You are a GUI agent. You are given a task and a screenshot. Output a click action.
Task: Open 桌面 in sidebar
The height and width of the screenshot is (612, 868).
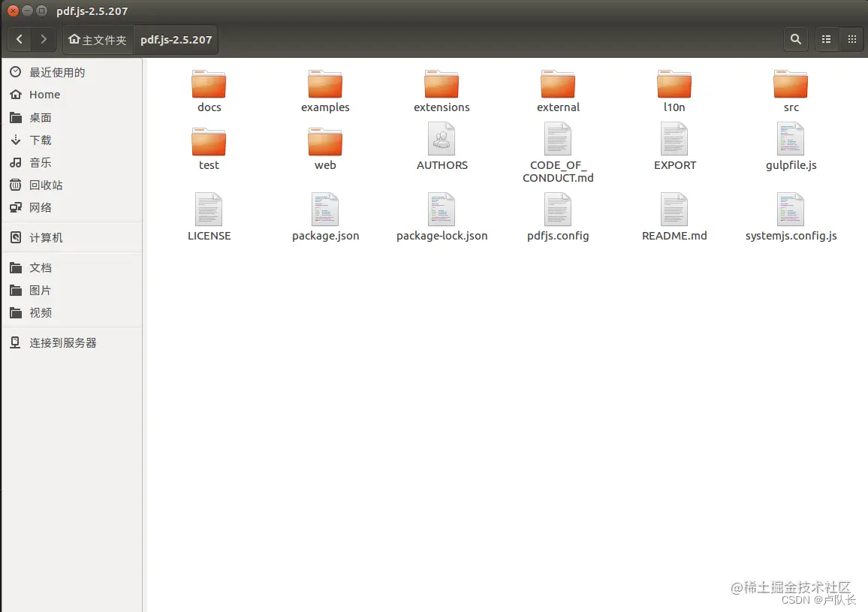[x=72, y=117]
